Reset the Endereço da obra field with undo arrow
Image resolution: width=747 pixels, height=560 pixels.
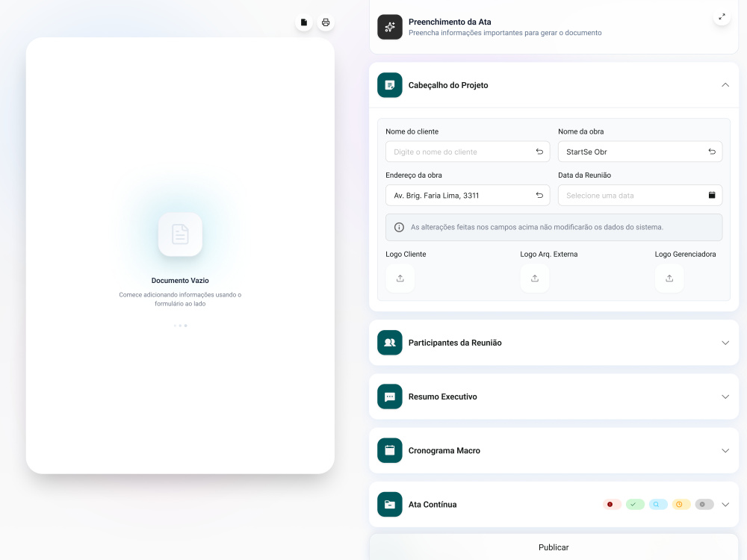pos(539,195)
